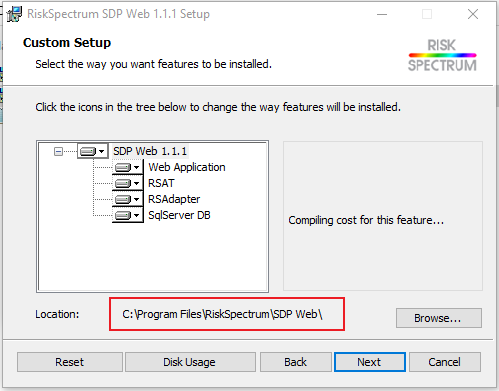Open dropdown arrow beside Web Application
The image size is (499, 391).
[x=137, y=167]
